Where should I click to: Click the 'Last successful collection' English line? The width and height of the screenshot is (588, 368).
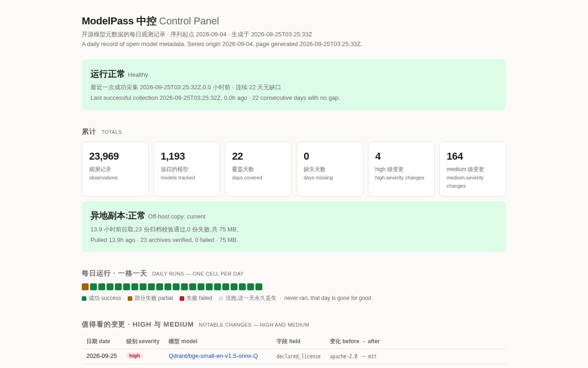[x=215, y=98]
